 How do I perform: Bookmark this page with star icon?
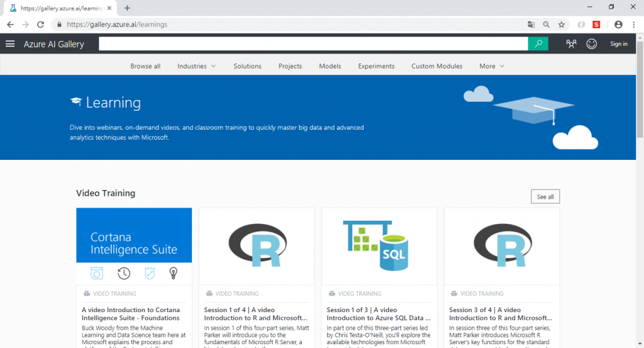562,25
